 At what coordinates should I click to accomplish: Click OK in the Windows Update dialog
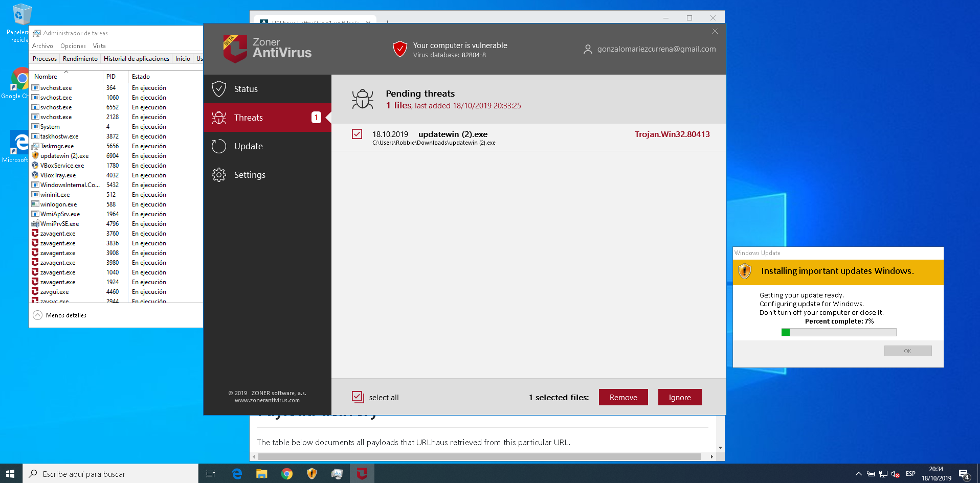[907, 351]
